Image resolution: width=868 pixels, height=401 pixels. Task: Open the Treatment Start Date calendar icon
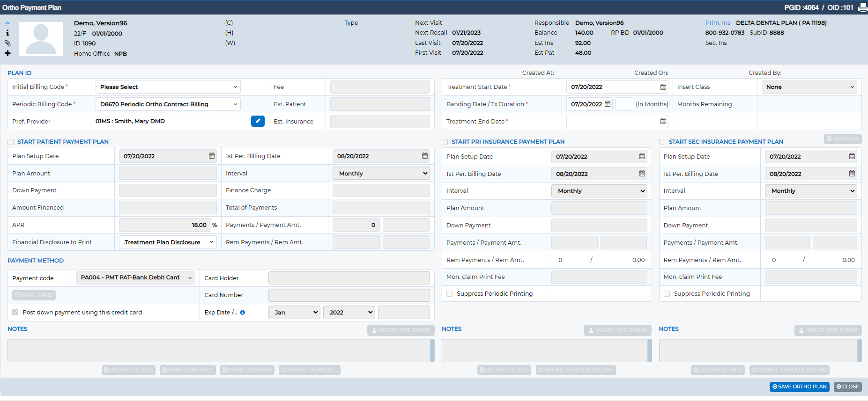coord(663,87)
